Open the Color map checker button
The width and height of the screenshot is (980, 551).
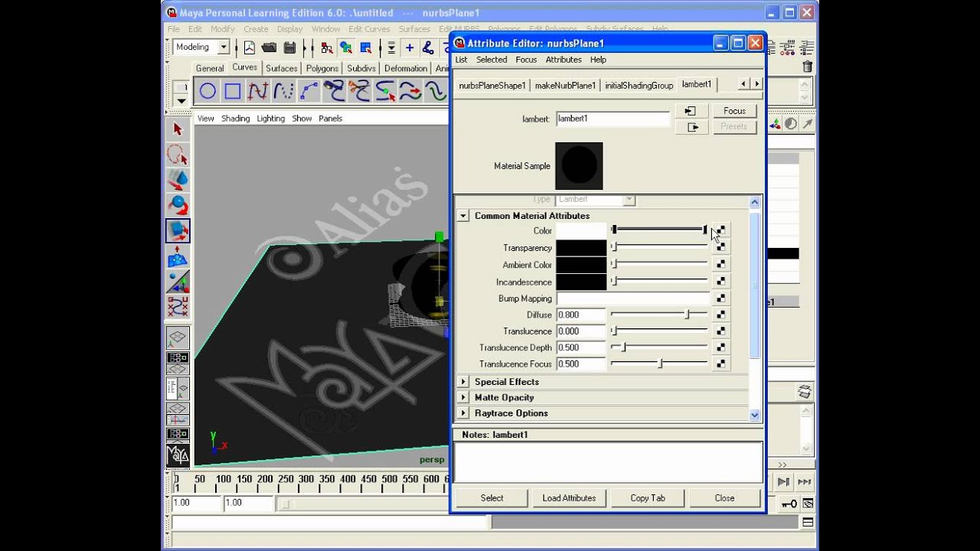720,230
